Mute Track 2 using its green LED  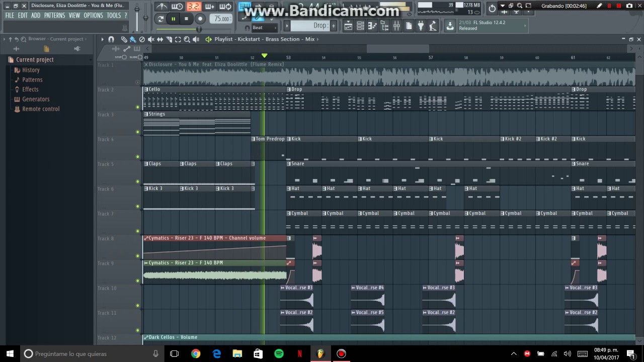point(138,107)
